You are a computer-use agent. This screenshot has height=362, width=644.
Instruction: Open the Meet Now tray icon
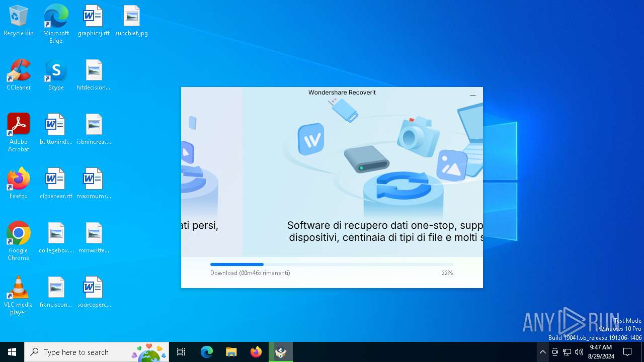point(555,352)
